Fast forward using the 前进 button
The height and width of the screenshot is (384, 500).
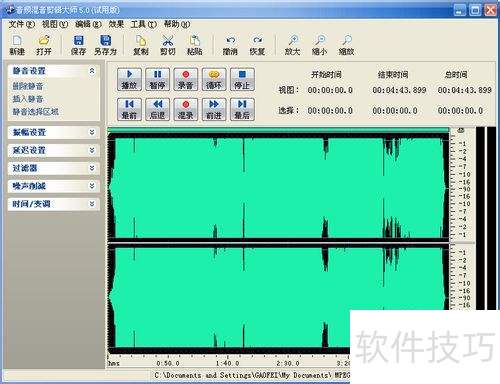[214, 109]
